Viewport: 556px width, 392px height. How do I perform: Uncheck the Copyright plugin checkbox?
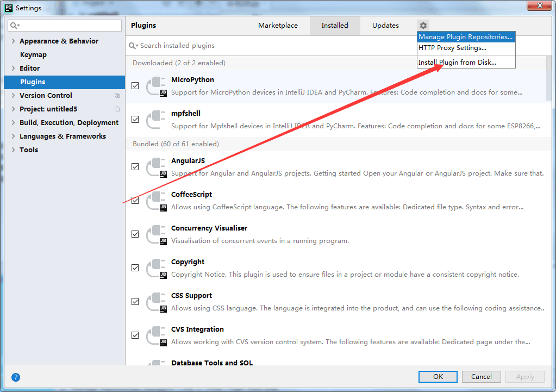click(135, 268)
